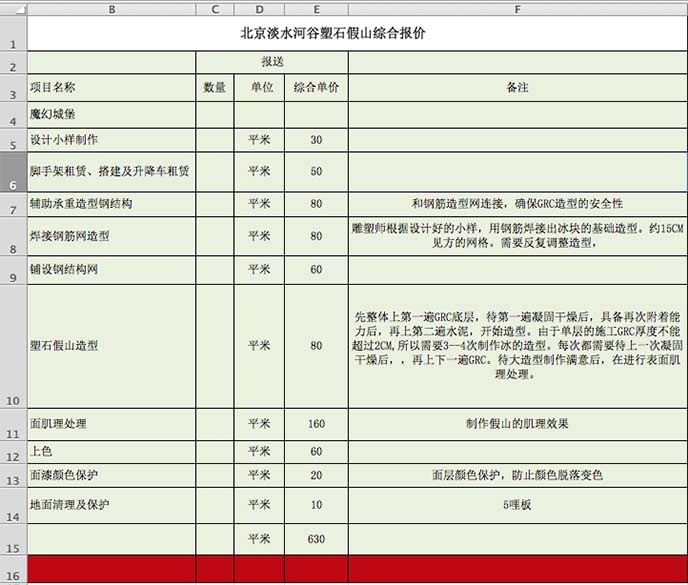Viewport: 688px width, 585px height.
Task: Select the 塑石假山造型 item cell
Action: tap(111, 346)
